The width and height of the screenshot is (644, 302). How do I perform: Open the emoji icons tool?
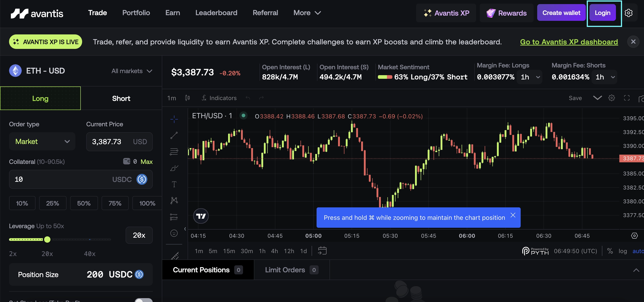pos(174,233)
